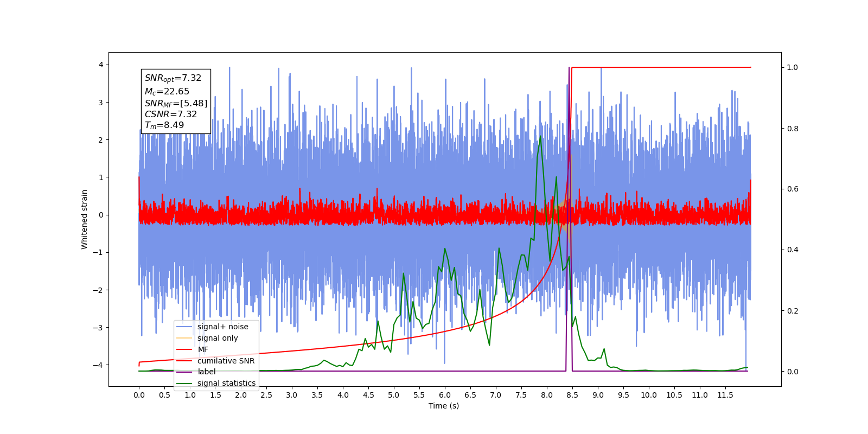The width and height of the screenshot is (868, 434).
Task: Click the 0.6 tick on right axis
Action: [793, 189]
